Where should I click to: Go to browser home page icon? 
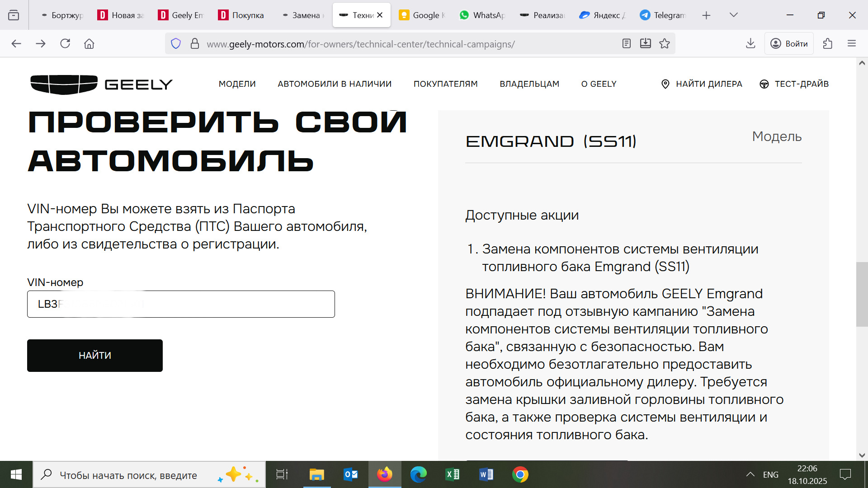(89, 44)
